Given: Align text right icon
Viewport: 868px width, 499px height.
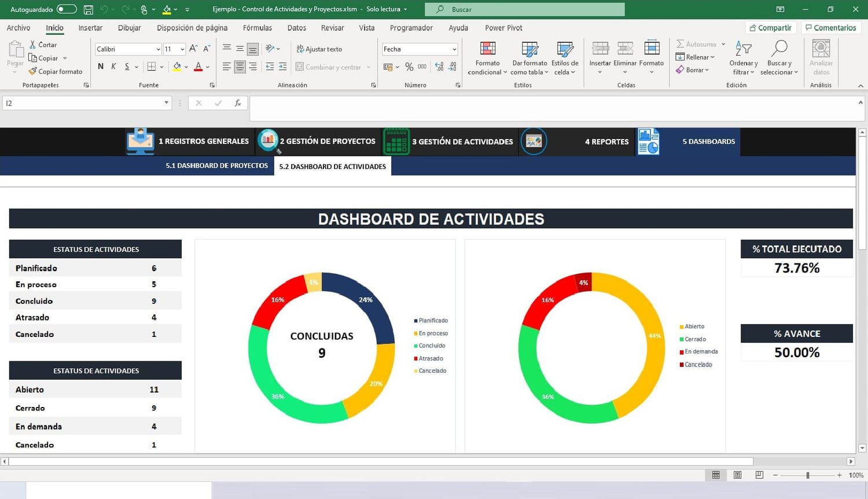Looking at the screenshot, I should [253, 67].
